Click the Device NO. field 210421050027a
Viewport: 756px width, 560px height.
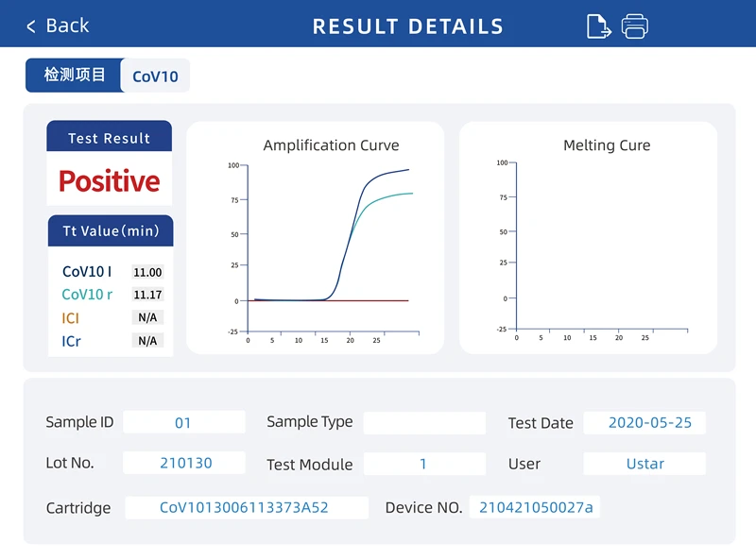pos(535,507)
